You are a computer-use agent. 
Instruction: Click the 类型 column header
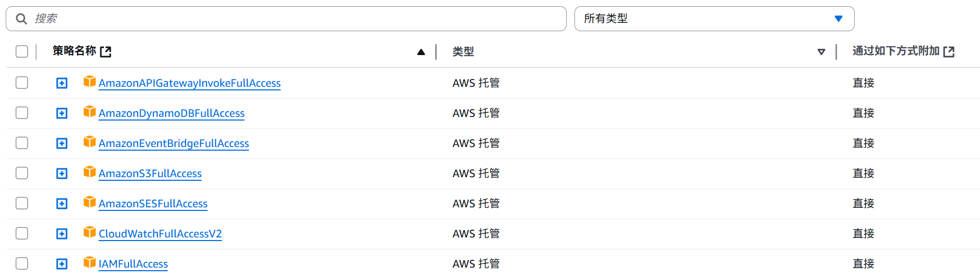coord(463,51)
